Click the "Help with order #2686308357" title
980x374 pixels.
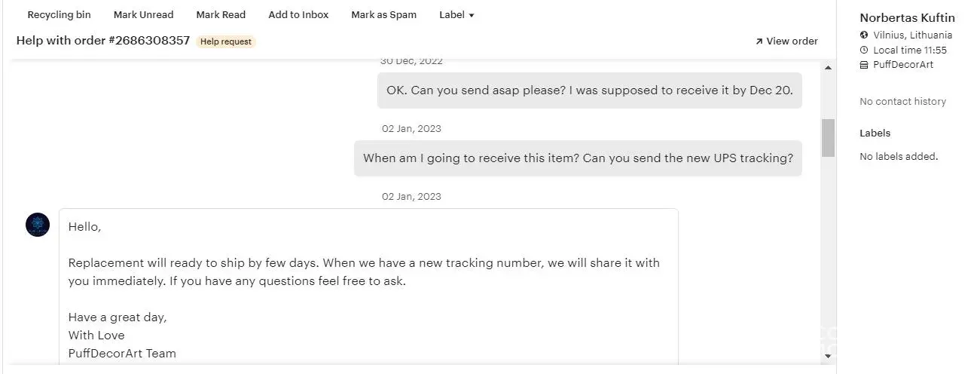pos(103,41)
